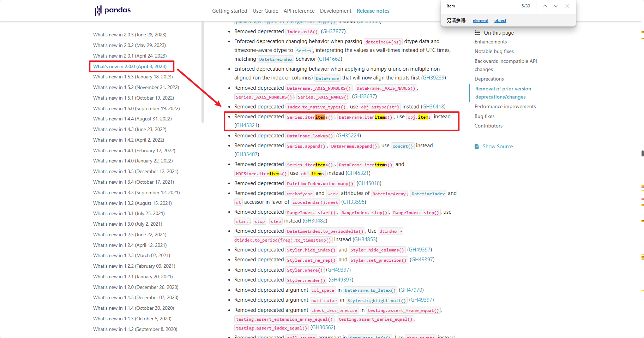Follow the "object" see-also link
The width and height of the screenshot is (644, 338).
tap(500, 20)
